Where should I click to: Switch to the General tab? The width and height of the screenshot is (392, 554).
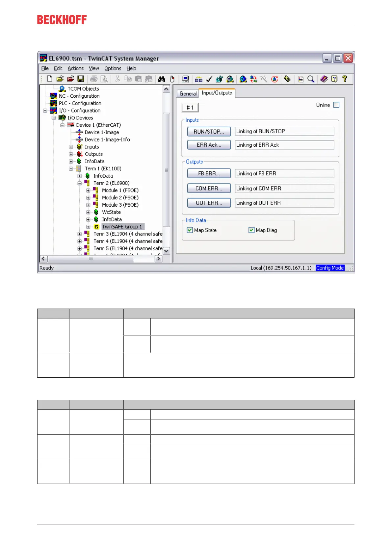188,93
